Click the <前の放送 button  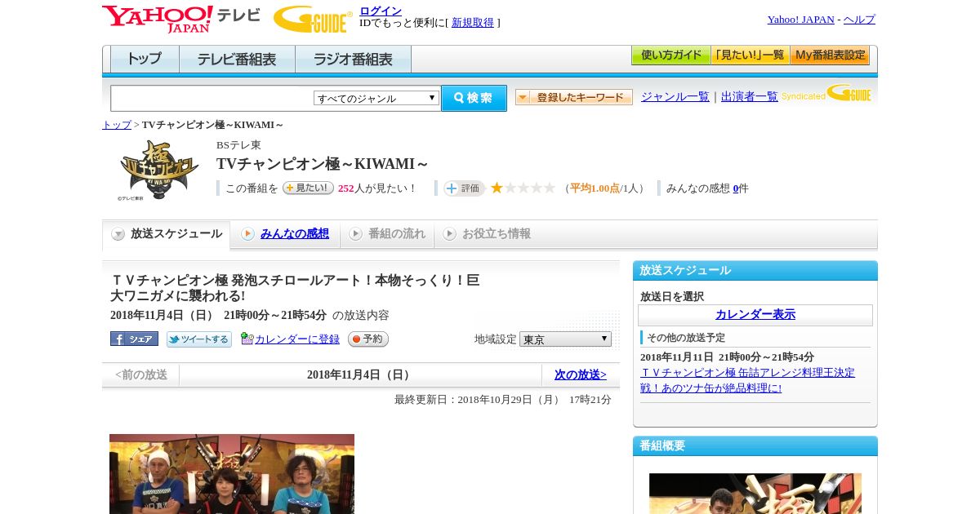coord(141,375)
